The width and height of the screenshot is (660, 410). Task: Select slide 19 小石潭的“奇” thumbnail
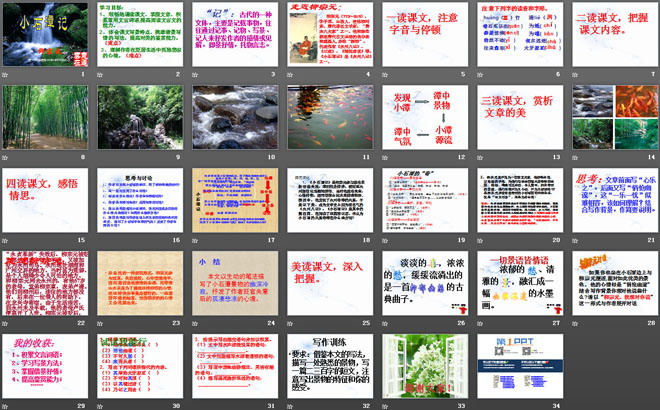425,200
